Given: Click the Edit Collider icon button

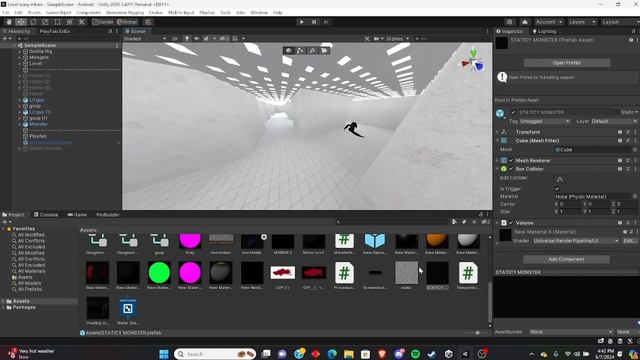Looking at the screenshot, I should 560,179.
